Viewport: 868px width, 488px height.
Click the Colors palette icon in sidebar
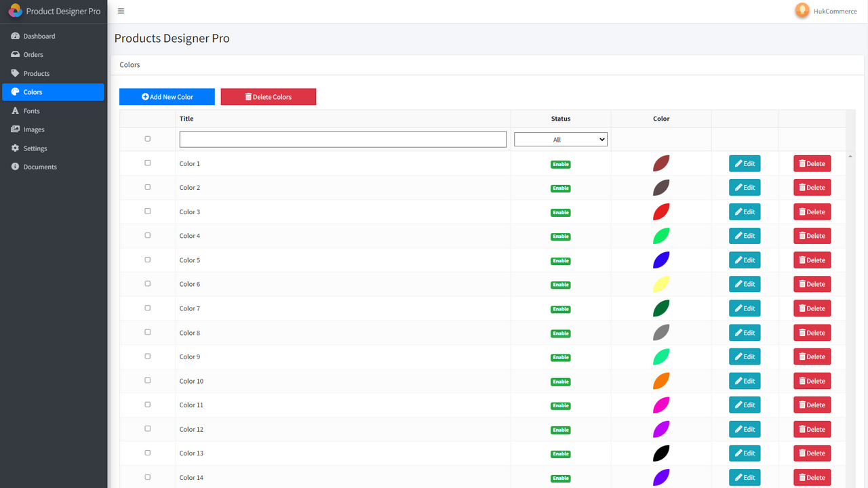click(x=15, y=91)
